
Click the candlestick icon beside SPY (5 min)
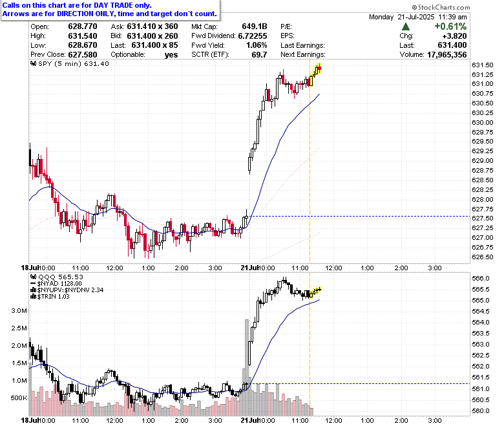point(34,63)
